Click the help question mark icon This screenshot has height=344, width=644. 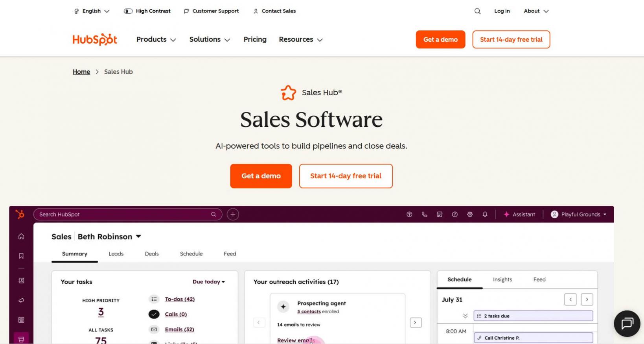pyautogui.click(x=454, y=215)
